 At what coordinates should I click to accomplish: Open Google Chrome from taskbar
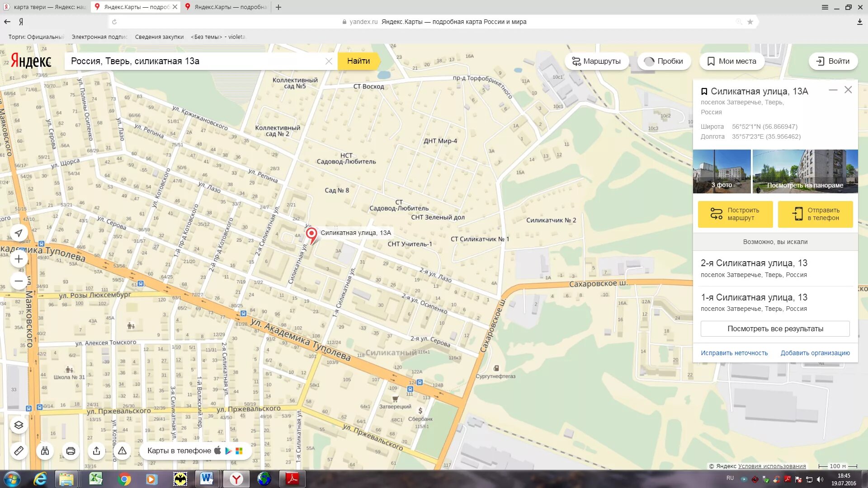pos(124,479)
